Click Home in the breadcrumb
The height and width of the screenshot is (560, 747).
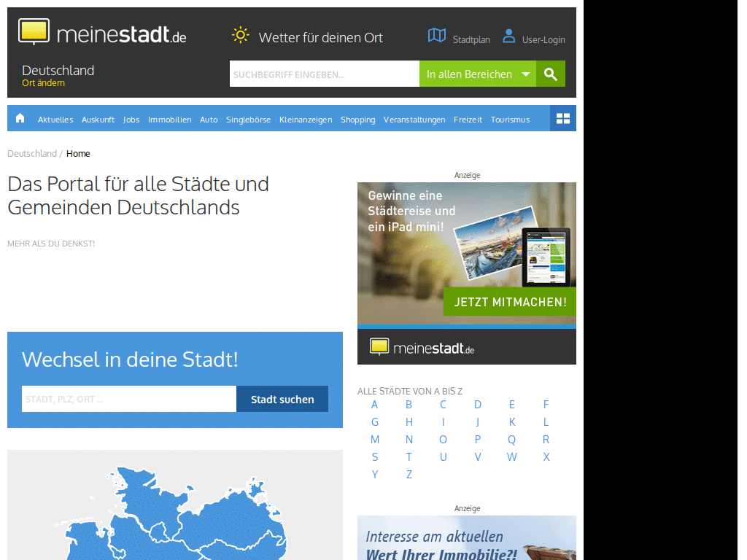coord(78,153)
